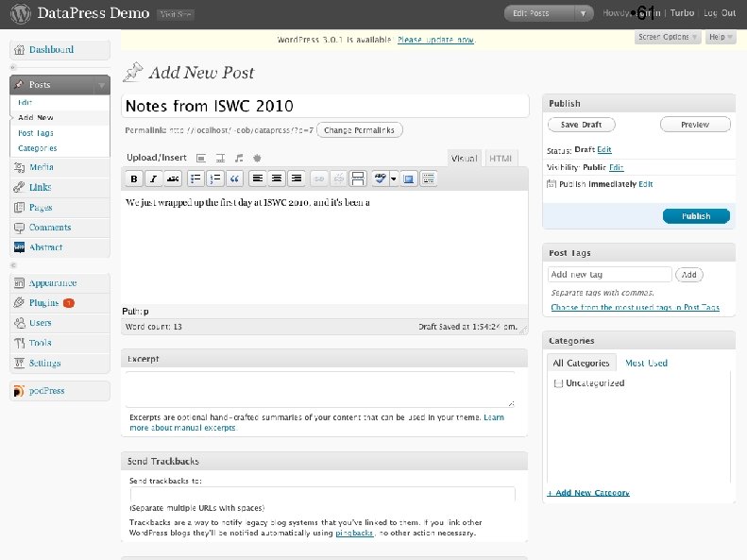
Task: Insert ordered numbered list
Action: [x=215, y=178]
